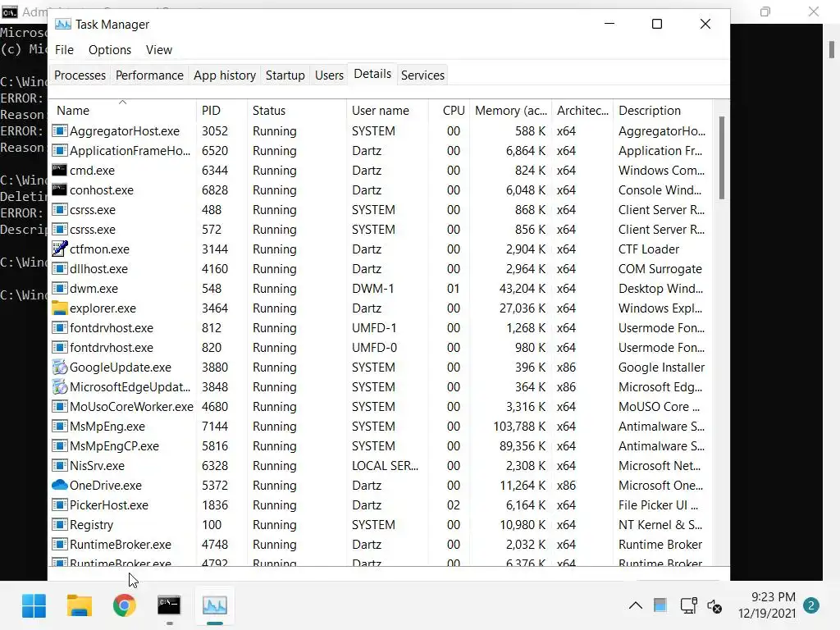Click the ctfmon.exe pen icon
This screenshot has width=840, height=630.
(59, 249)
